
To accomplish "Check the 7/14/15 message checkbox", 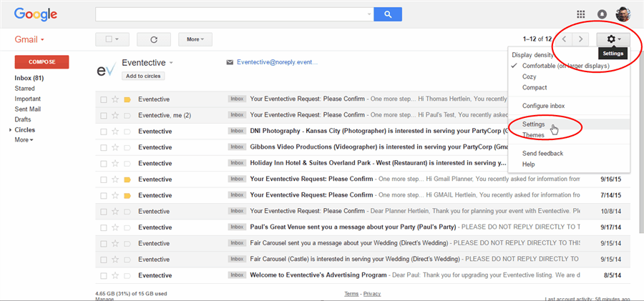I will 104,195.
